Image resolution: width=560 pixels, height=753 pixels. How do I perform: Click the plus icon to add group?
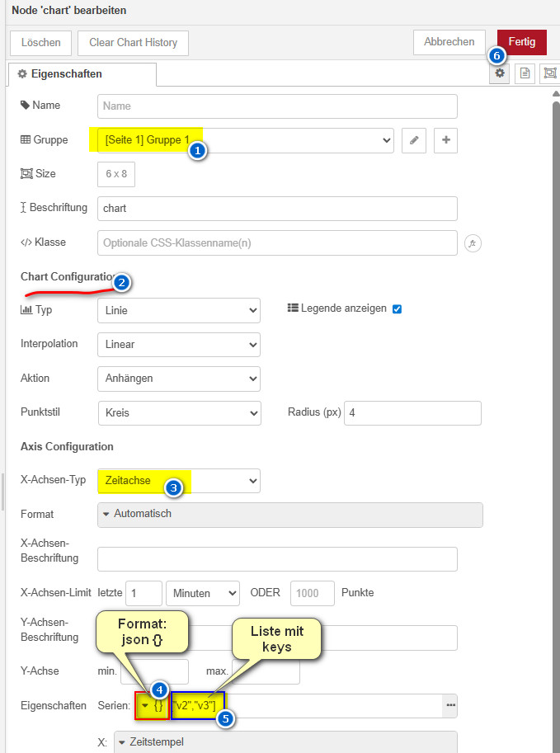coord(446,141)
